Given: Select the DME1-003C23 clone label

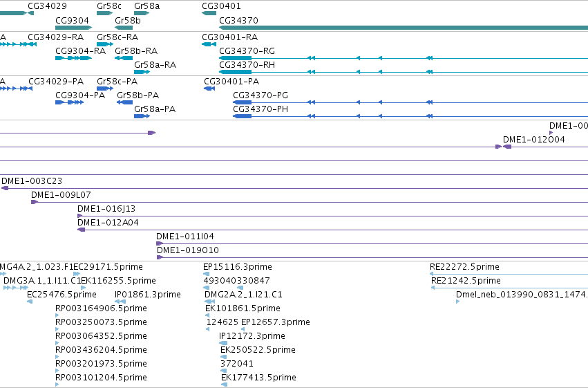Looking at the screenshot, I should click(x=32, y=181).
